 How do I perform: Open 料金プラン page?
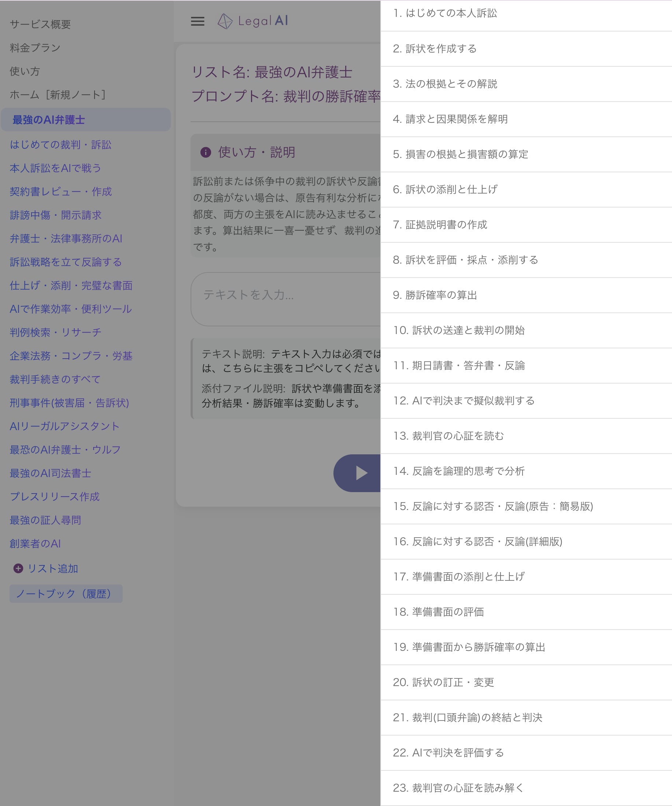pyautogui.click(x=35, y=48)
